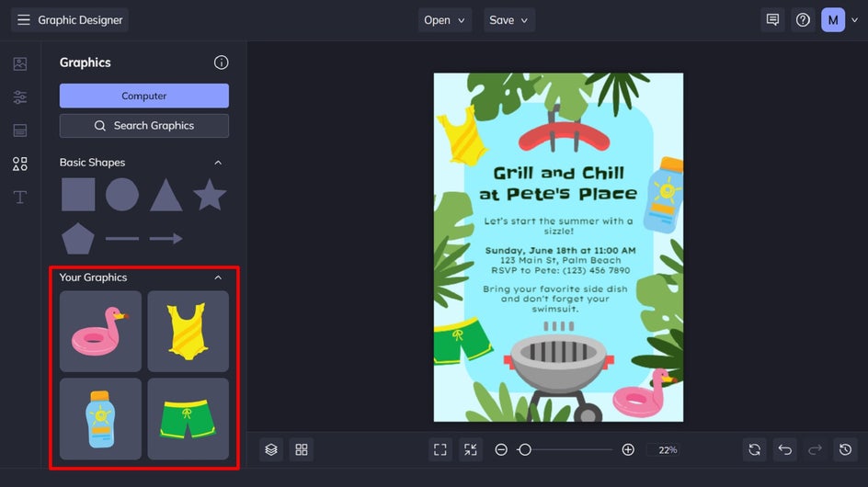The width and height of the screenshot is (868, 487).
Task: Open the Layers panel icon
Action: click(x=271, y=449)
